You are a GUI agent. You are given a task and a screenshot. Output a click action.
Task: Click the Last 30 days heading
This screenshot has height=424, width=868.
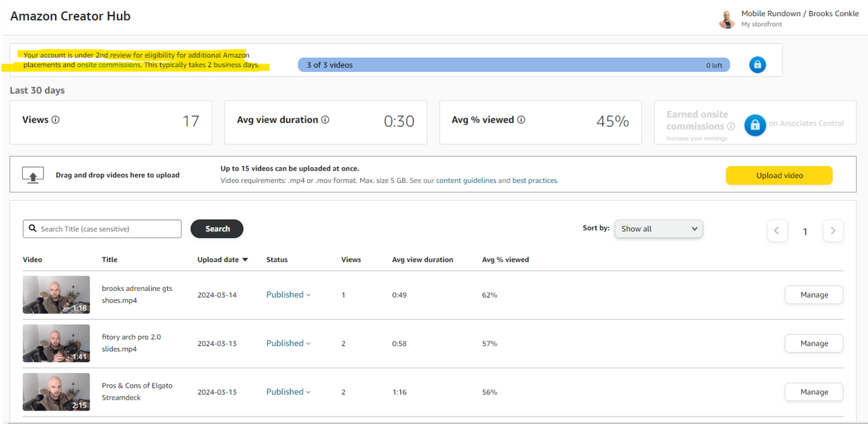click(x=37, y=90)
